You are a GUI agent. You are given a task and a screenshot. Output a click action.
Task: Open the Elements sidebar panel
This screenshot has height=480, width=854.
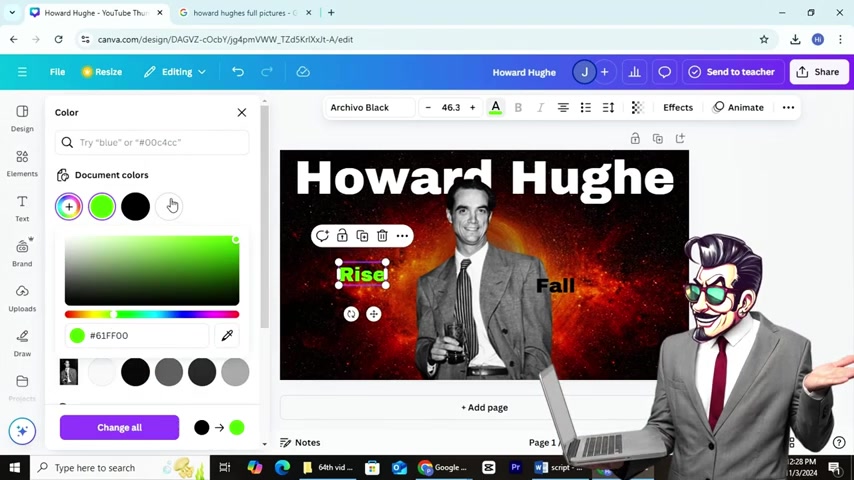click(x=22, y=163)
